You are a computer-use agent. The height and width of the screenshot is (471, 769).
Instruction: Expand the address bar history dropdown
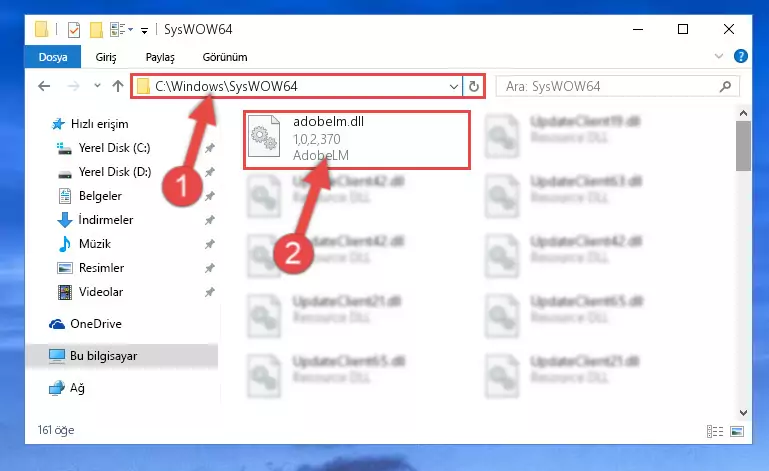[x=454, y=87]
